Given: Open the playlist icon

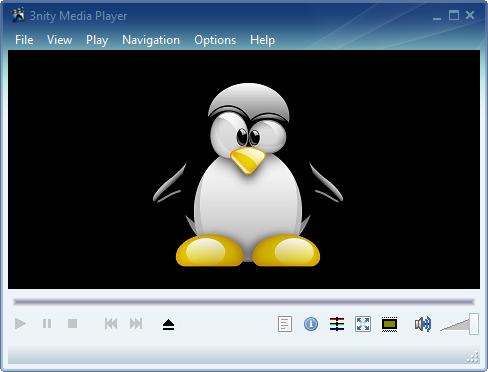Looking at the screenshot, I should click(285, 324).
